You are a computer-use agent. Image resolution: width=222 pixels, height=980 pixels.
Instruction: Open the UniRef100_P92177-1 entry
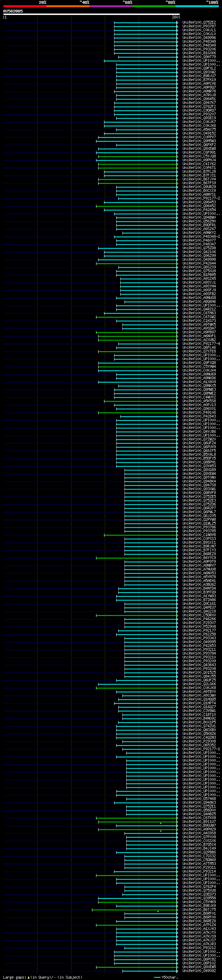point(201,749)
